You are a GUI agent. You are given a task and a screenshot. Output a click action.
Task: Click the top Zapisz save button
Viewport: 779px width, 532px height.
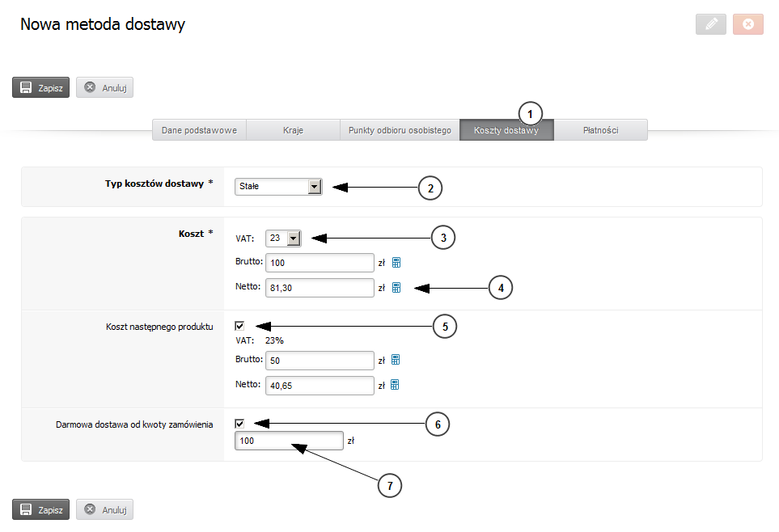point(40,87)
